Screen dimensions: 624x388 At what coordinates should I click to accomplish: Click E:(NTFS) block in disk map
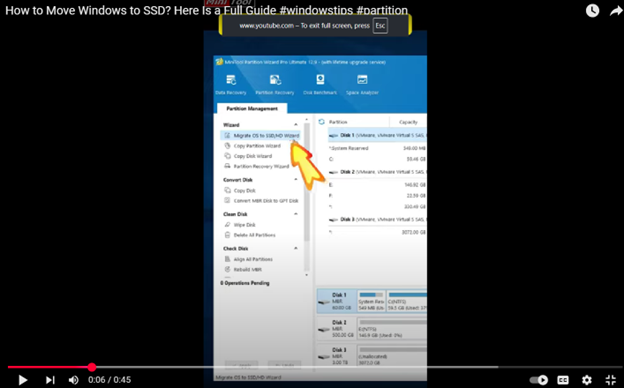click(x=392, y=329)
